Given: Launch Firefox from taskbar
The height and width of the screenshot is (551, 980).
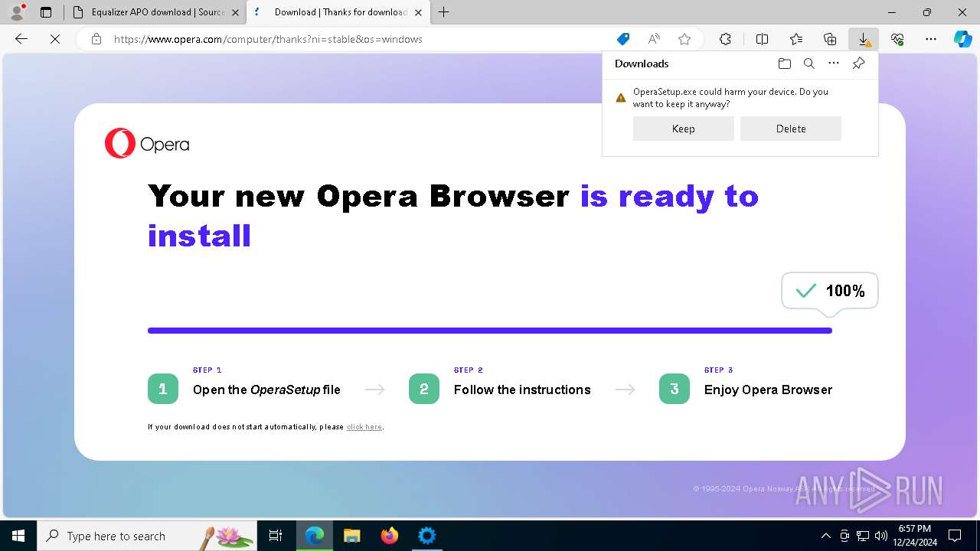Looking at the screenshot, I should 390,536.
